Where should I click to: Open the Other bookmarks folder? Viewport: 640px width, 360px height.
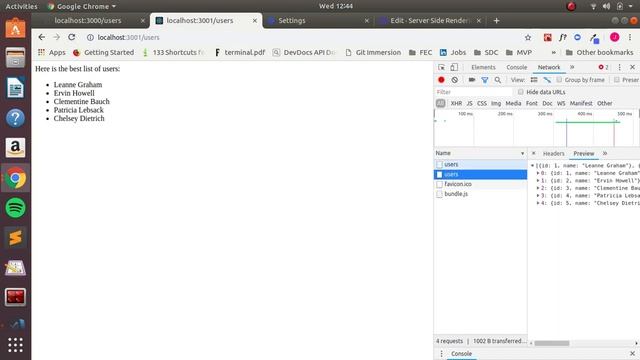(600, 53)
